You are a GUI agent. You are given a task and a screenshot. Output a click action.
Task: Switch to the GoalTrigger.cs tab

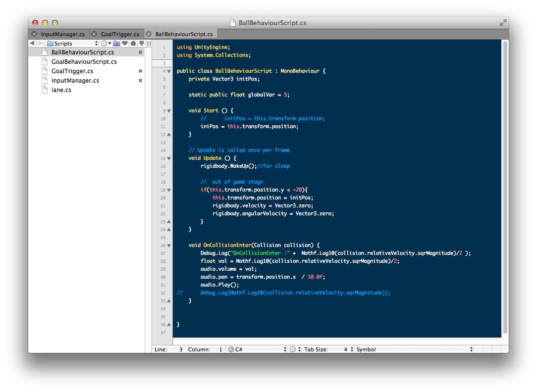[x=120, y=34]
